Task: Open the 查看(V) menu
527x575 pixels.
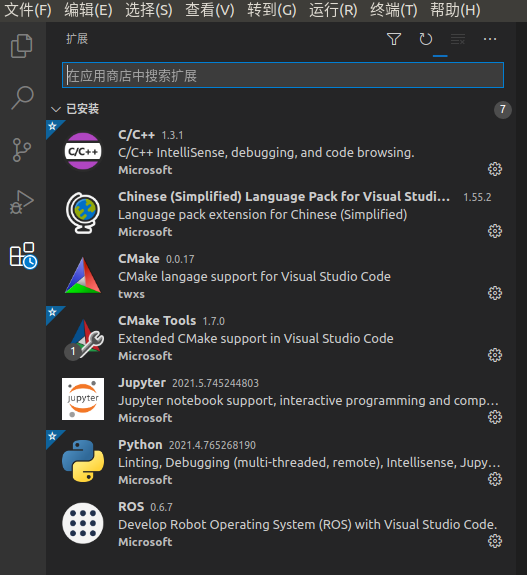Action: 210,10
